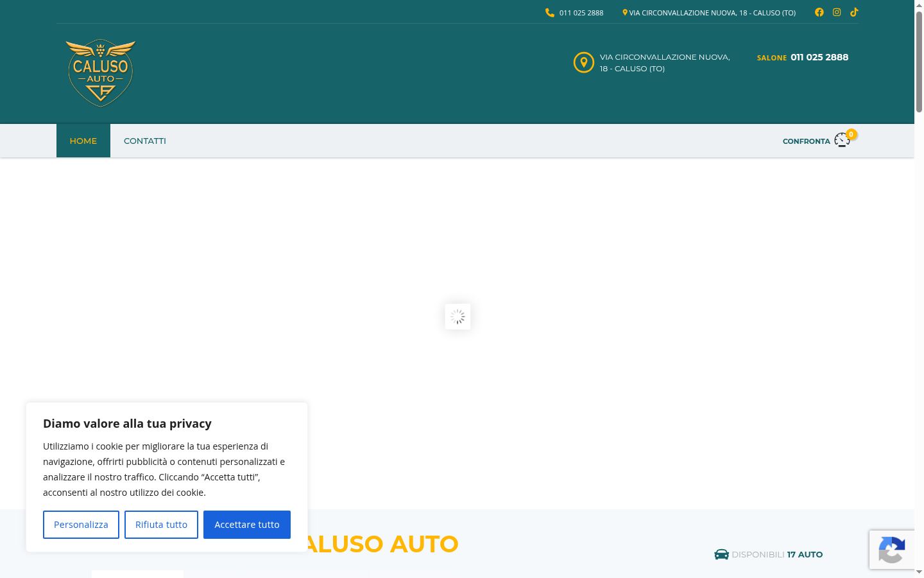
Task: Click the Accettare tutto button
Action: [x=247, y=525]
